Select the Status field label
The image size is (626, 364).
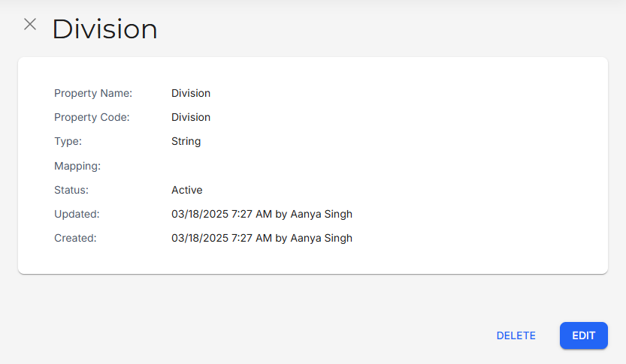[71, 190]
